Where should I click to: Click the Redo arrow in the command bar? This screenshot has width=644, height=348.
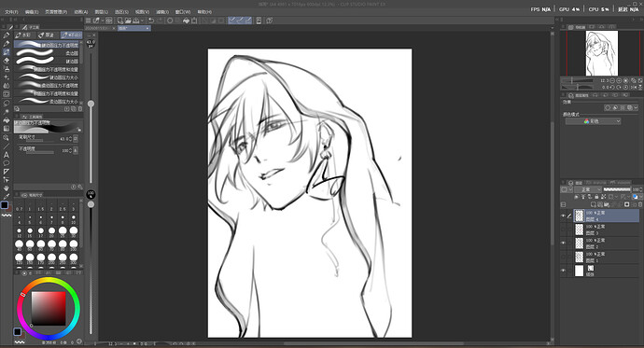(x=160, y=21)
